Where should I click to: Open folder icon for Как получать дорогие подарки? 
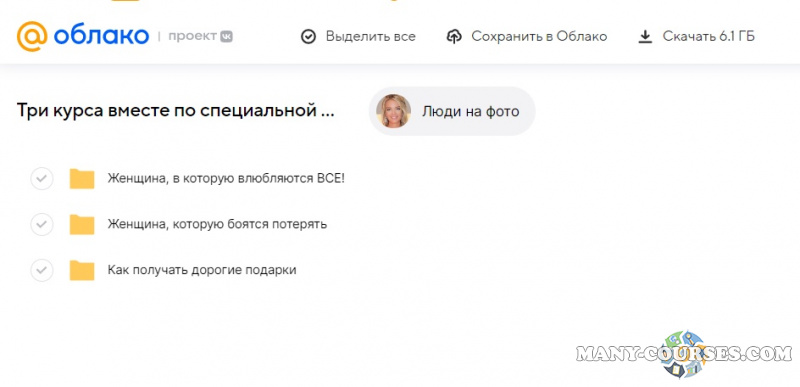[x=82, y=270]
